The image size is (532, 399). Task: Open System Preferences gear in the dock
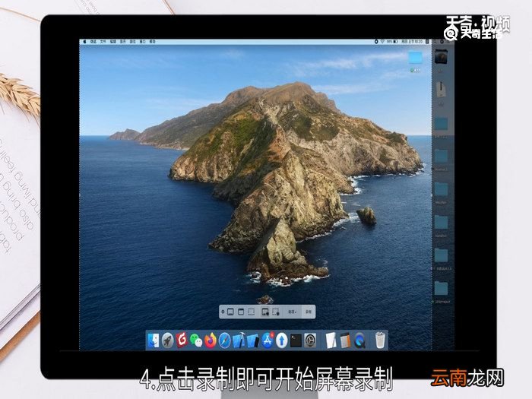pos(310,340)
